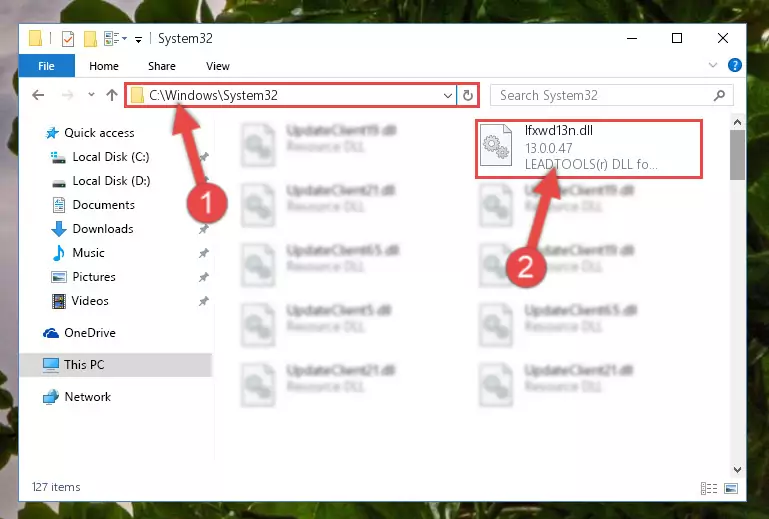
Task: Open Music in the navigation pane
Action: tap(88, 253)
